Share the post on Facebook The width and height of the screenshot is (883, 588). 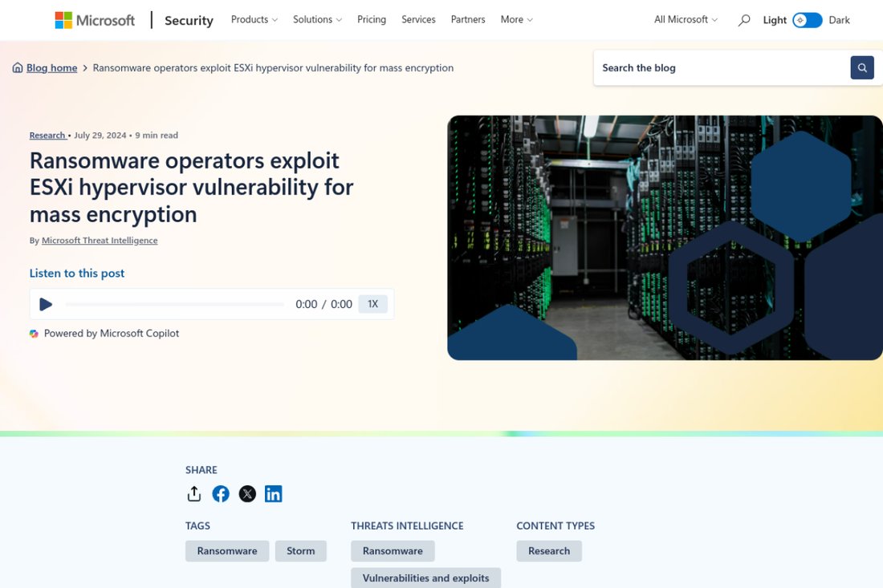221,493
